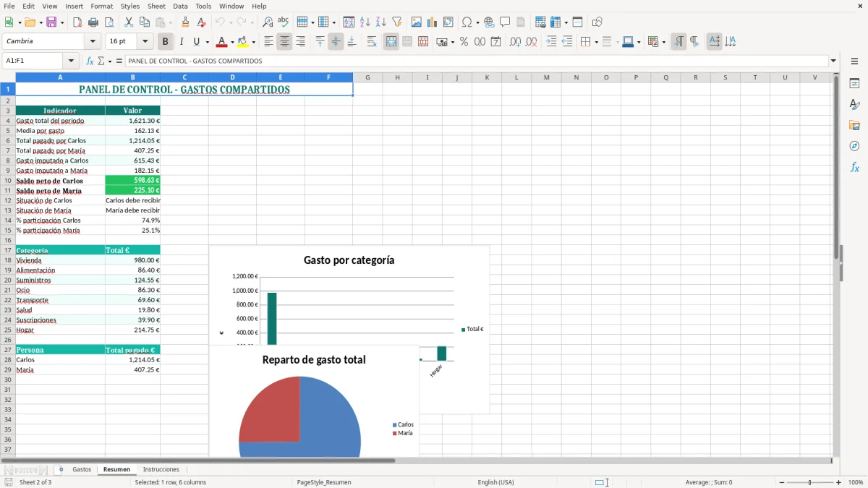868x488 pixels.
Task: Open Conditional Formatting dropdown arrow
Action: pyautogui.click(x=663, y=42)
